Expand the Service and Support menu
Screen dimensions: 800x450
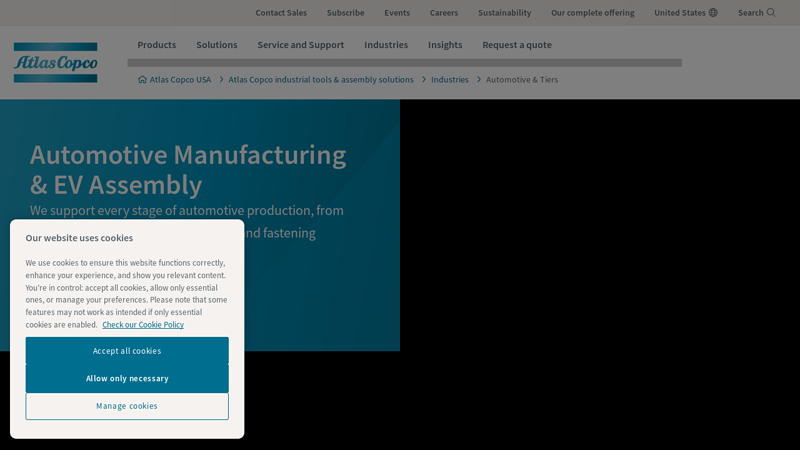click(300, 45)
